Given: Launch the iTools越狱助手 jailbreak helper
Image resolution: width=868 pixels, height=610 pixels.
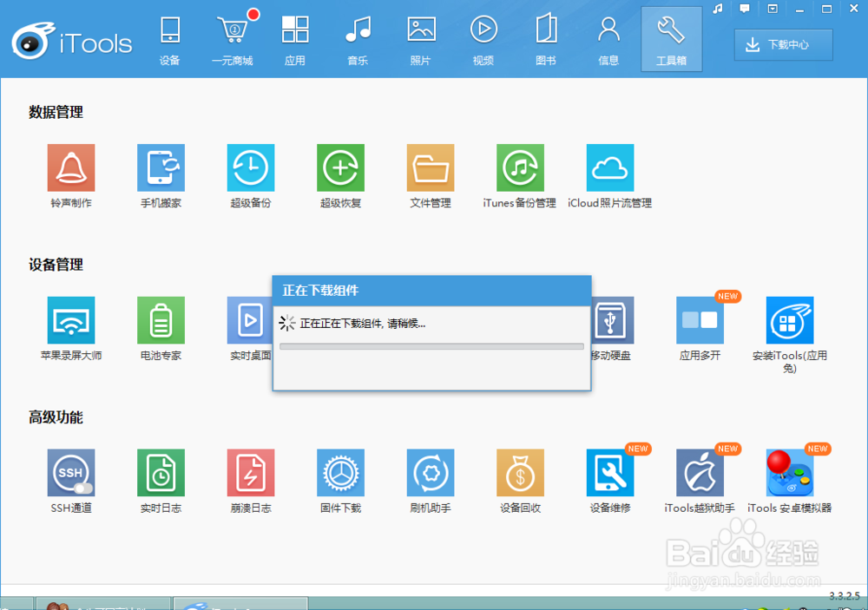Looking at the screenshot, I should pos(700,473).
